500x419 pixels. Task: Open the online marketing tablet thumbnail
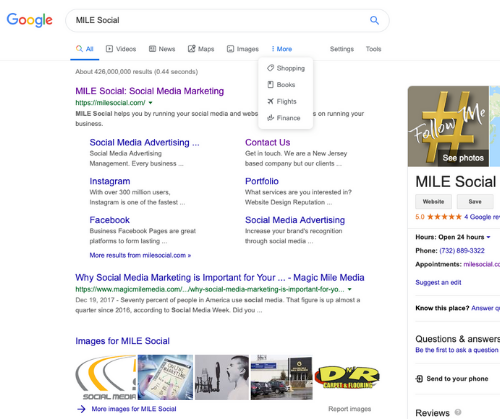(165, 377)
